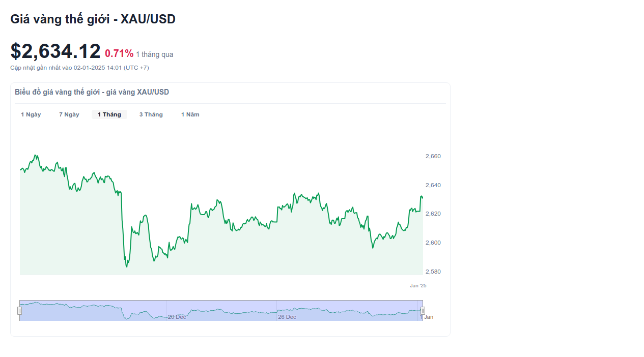Click the active "1 Tháng" range tab
The height and width of the screenshot is (357, 644).
click(x=109, y=114)
